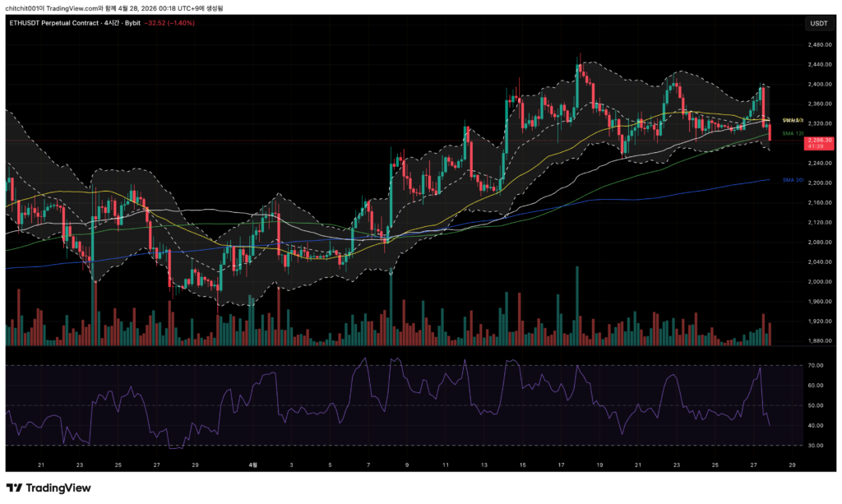
Task: Click the SMA 200 line label
Action: 793,179
